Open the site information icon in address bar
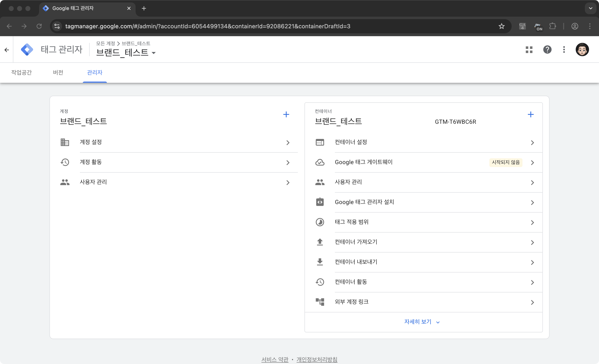The image size is (599, 364). (57, 26)
